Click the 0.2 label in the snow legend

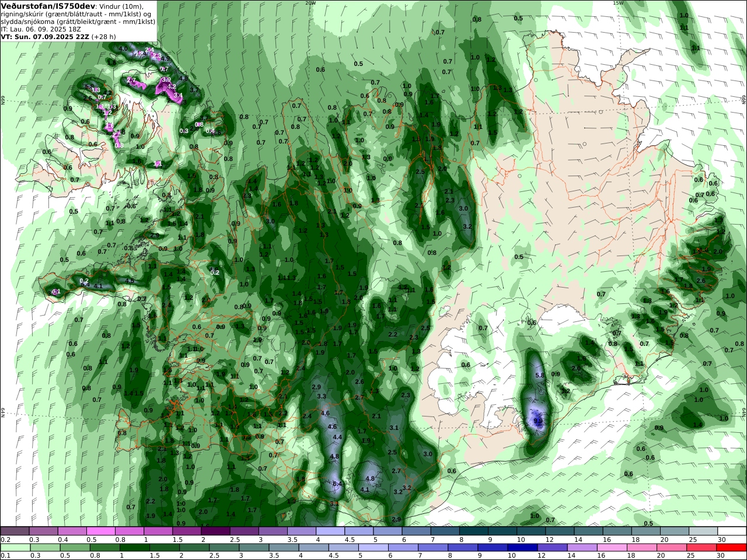tap(5, 540)
